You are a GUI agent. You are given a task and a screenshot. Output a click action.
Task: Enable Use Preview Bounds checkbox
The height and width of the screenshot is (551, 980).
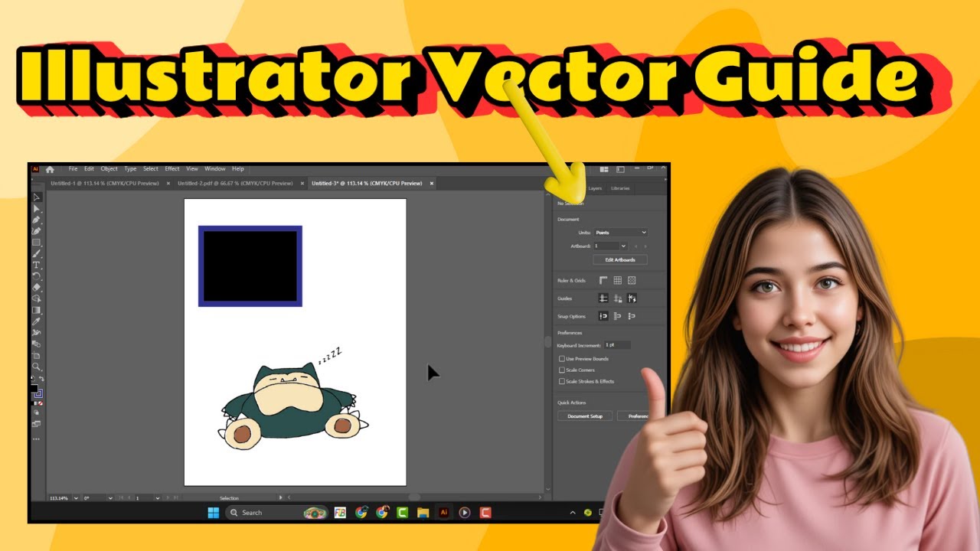click(562, 359)
